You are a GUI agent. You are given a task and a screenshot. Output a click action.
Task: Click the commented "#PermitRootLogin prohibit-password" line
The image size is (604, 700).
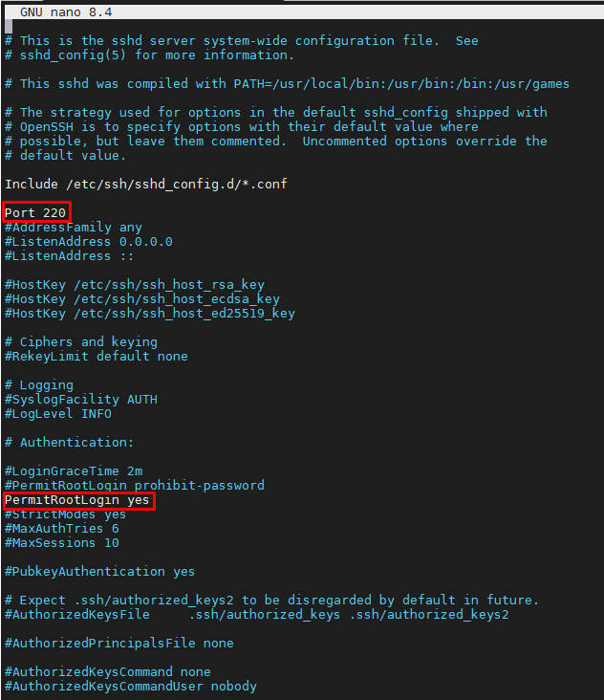pos(135,485)
